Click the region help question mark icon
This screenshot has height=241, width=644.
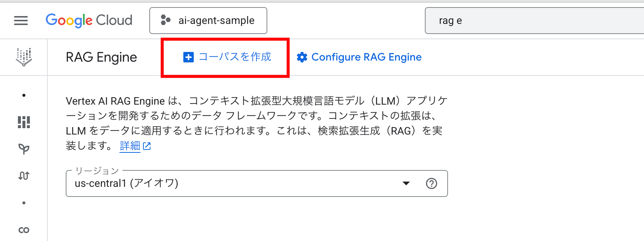[x=432, y=183]
